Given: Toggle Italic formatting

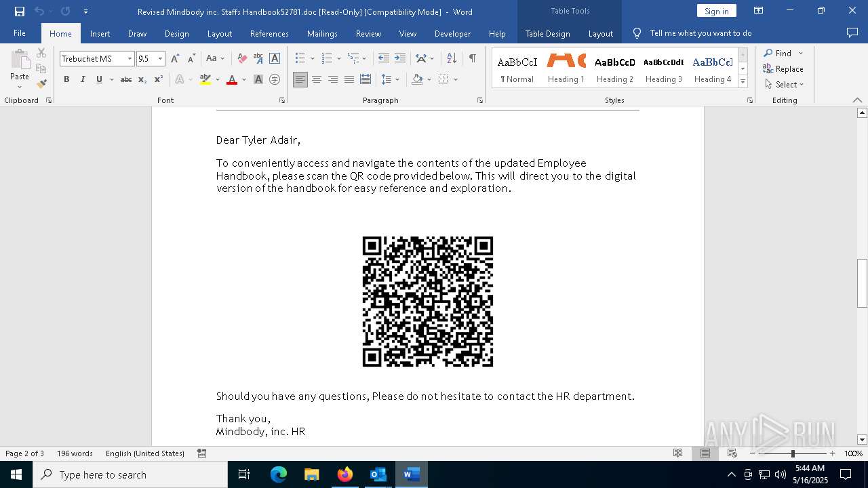Looking at the screenshot, I should pyautogui.click(x=83, y=79).
